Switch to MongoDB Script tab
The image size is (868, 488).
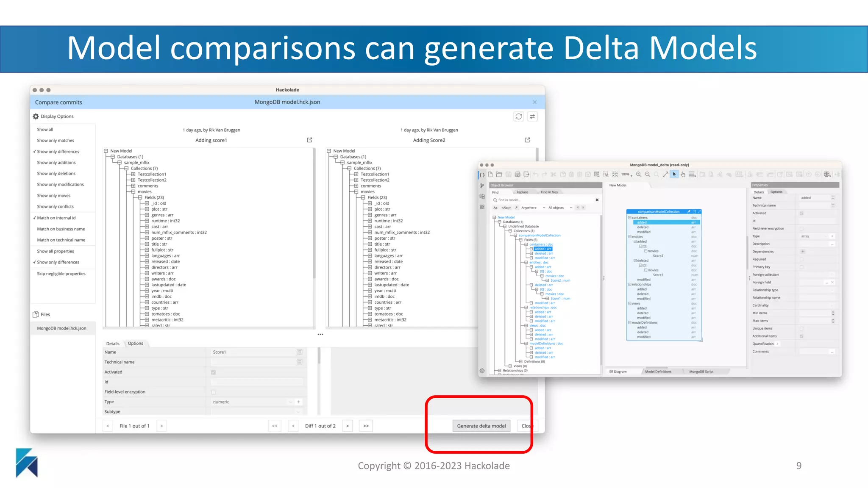coord(701,372)
